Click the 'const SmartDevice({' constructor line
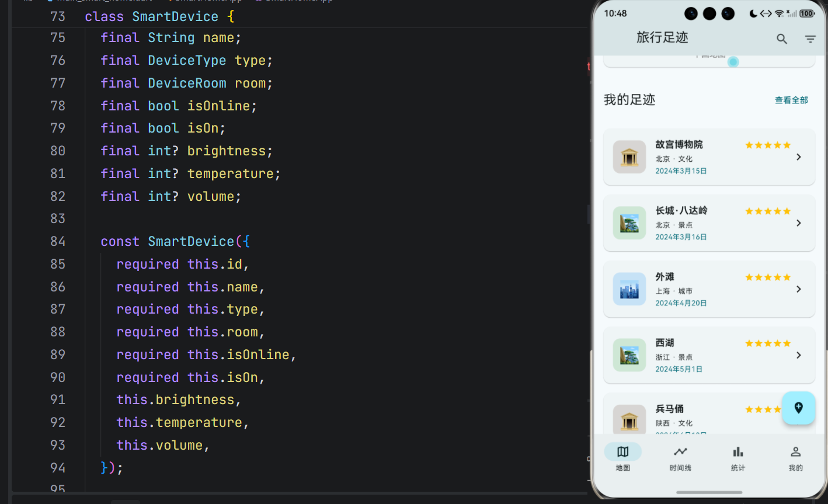This screenshot has height=504, width=828. click(x=175, y=241)
